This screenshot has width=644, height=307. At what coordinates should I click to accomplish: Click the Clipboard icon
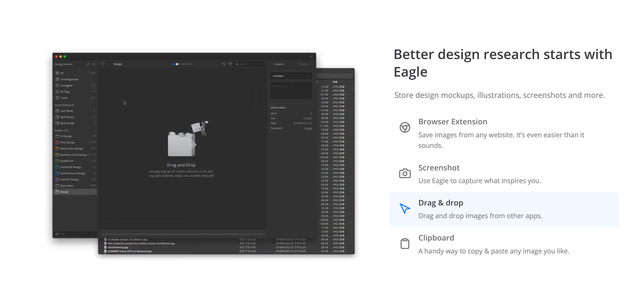point(405,243)
